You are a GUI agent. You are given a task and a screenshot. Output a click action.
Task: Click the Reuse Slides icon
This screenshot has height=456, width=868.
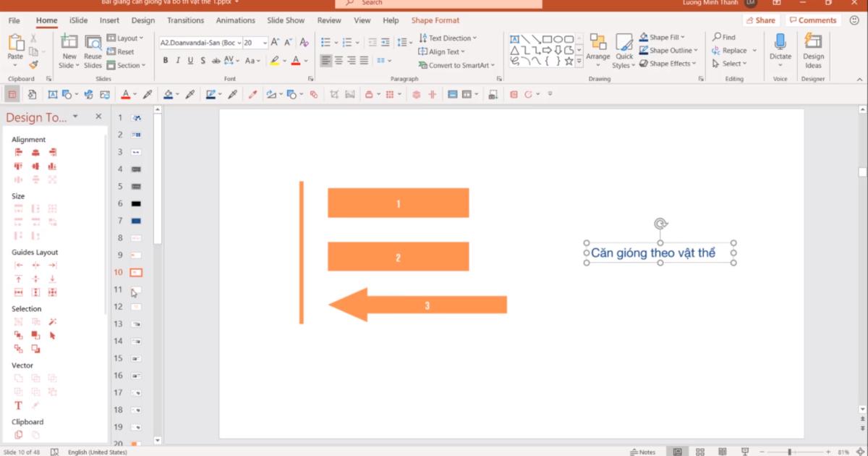pos(93,48)
